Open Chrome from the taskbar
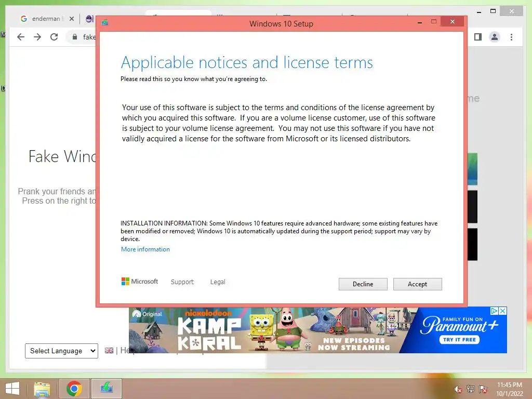532x399 pixels. pos(74,389)
